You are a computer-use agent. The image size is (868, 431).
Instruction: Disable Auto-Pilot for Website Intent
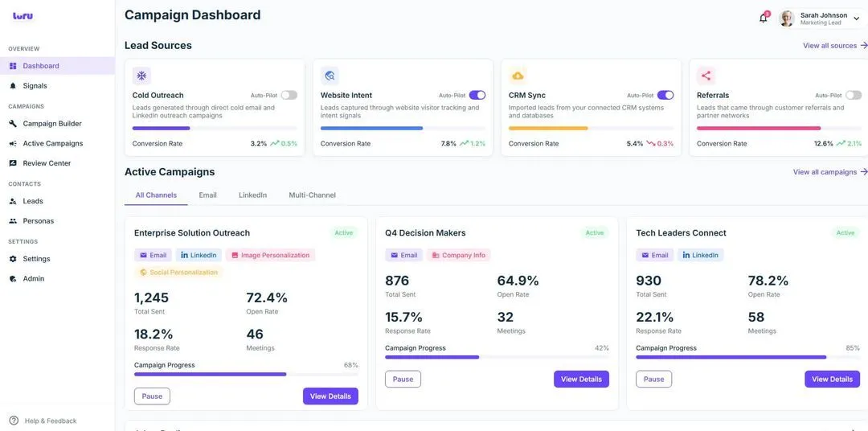coord(477,95)
